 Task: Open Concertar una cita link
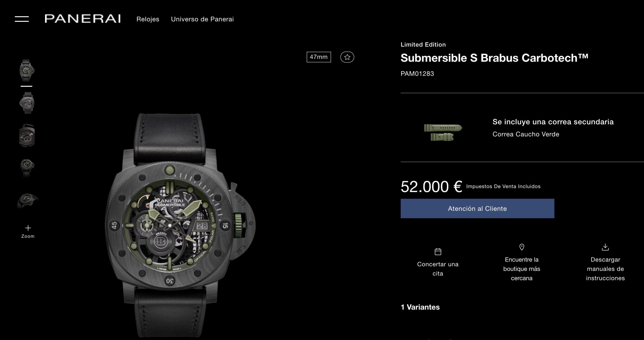[x=438, y=269]
